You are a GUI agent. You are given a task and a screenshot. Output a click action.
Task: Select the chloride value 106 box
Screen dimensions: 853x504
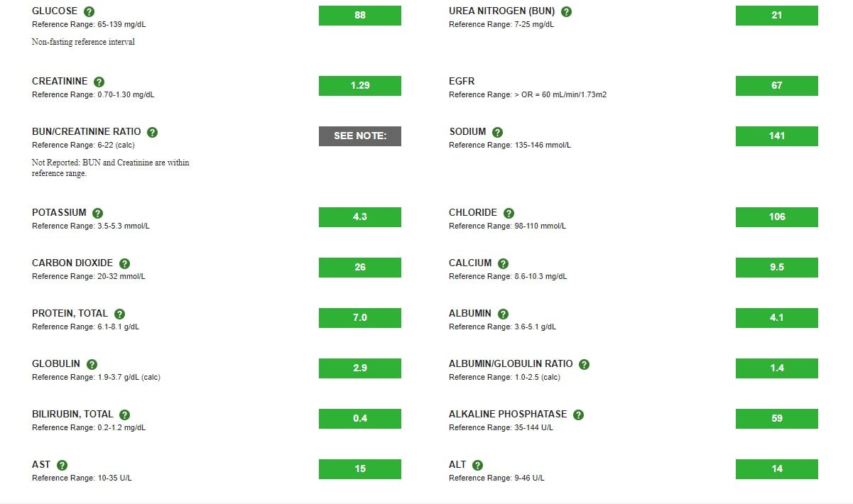[x=777, y=217]
